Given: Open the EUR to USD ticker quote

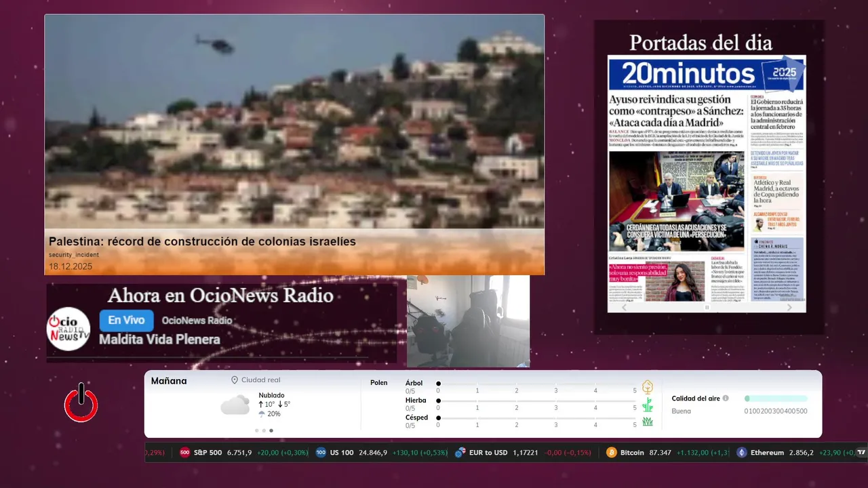Looking at the screenshot, I should (523, 453).
